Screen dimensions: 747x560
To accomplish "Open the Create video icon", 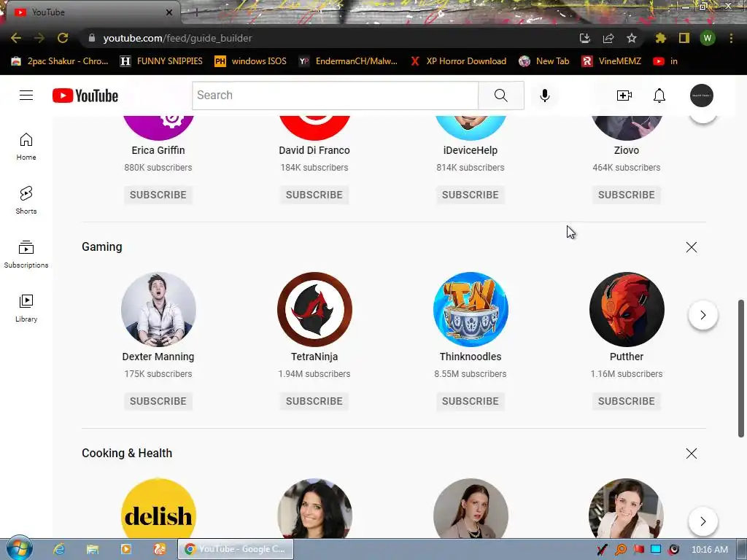I will 624,96.
